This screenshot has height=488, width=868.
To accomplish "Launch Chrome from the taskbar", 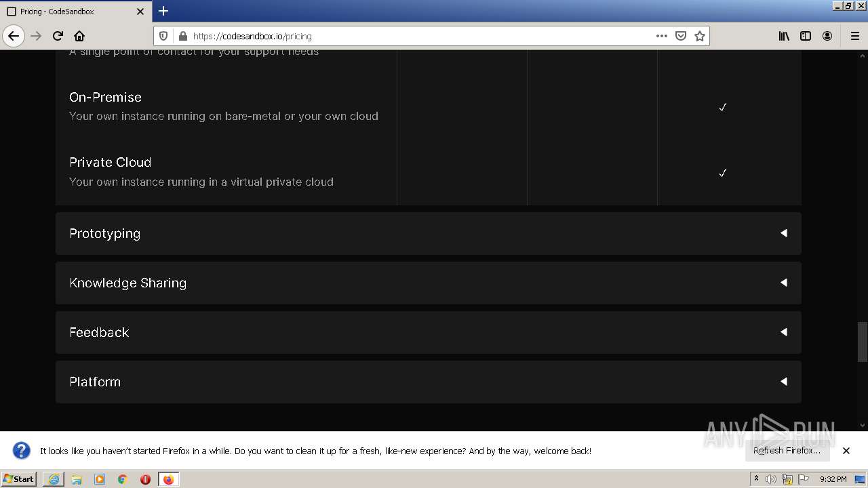I will point(123,479).
